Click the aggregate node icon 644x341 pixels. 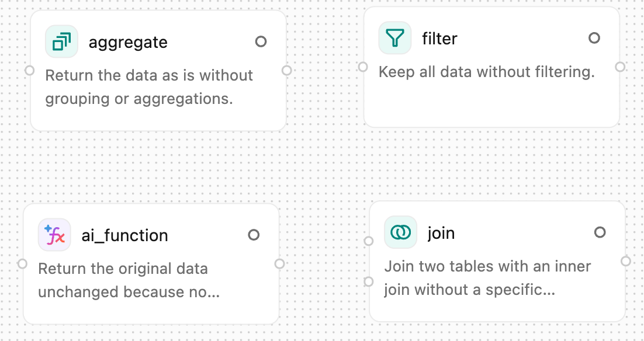(x=61, y=41)
